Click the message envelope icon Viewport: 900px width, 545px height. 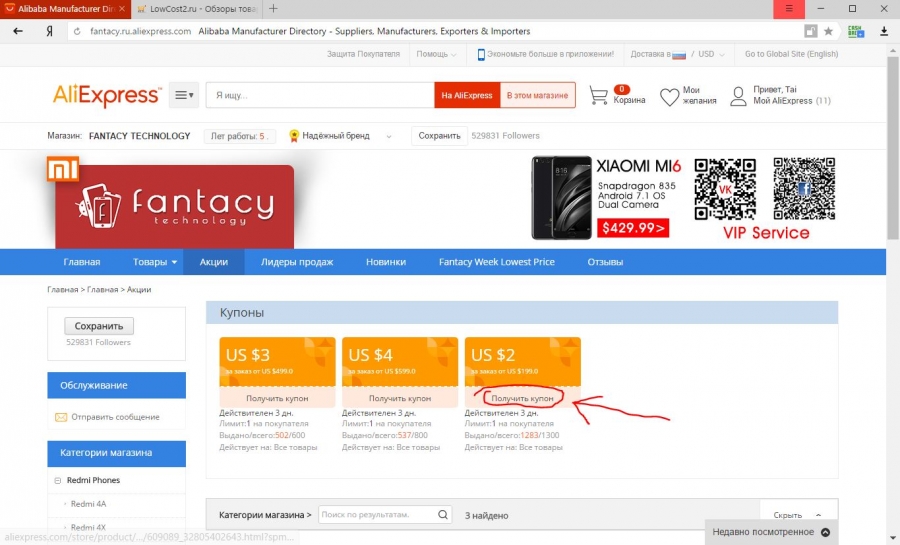(61, 417)
